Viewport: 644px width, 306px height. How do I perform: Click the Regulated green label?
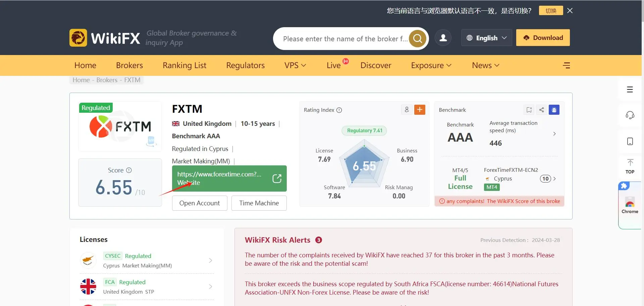pos(96,108)
